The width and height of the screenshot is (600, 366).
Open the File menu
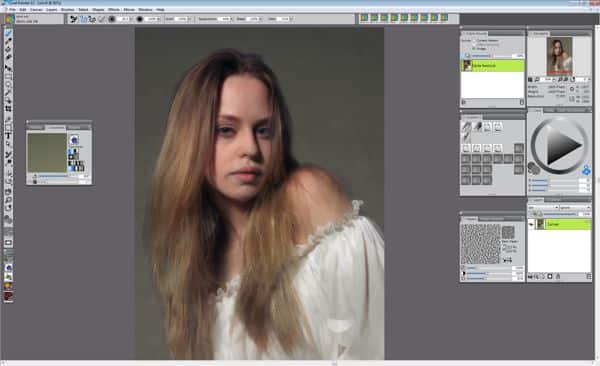12,10
